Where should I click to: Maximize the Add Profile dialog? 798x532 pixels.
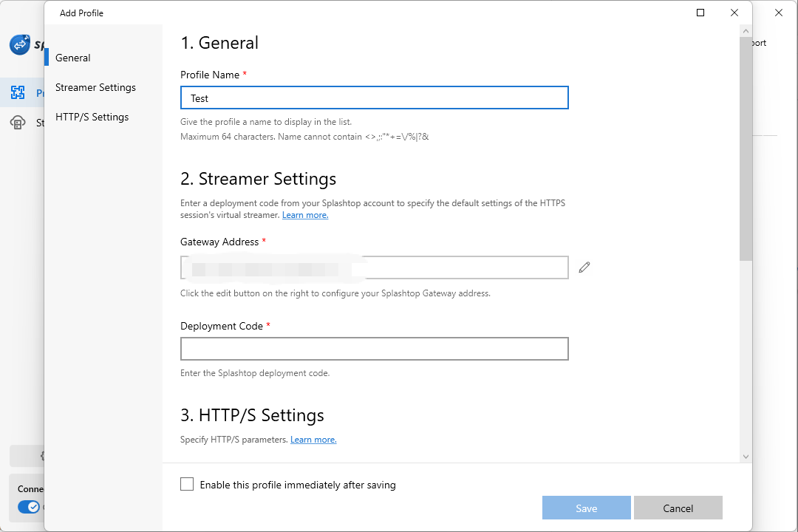click(x=700, y=13)
